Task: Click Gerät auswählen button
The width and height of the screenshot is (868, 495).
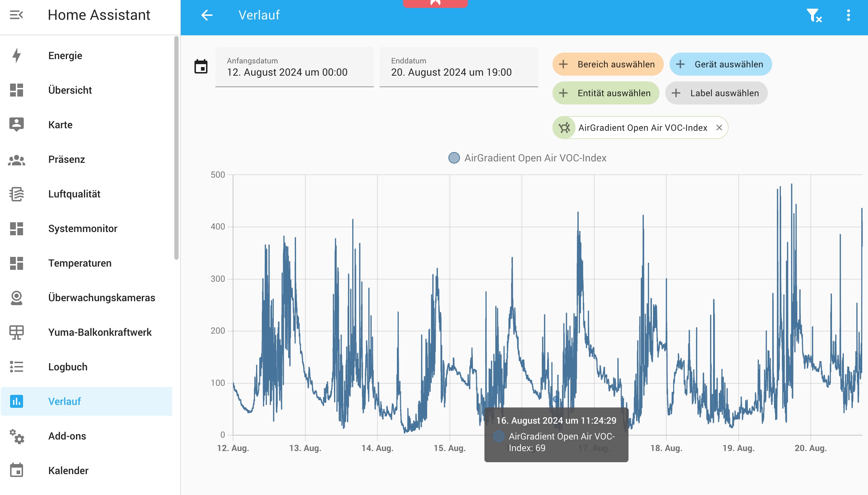Action: click(720, 64)
